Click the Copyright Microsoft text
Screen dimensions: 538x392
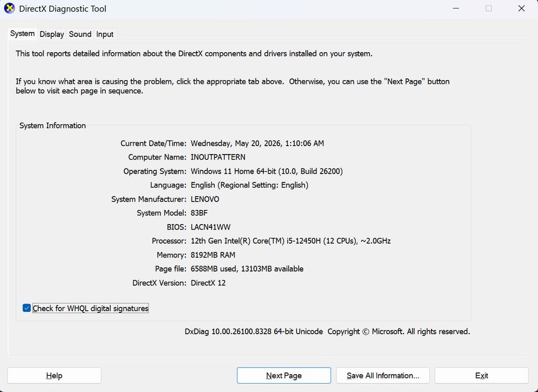pos(398,332)
